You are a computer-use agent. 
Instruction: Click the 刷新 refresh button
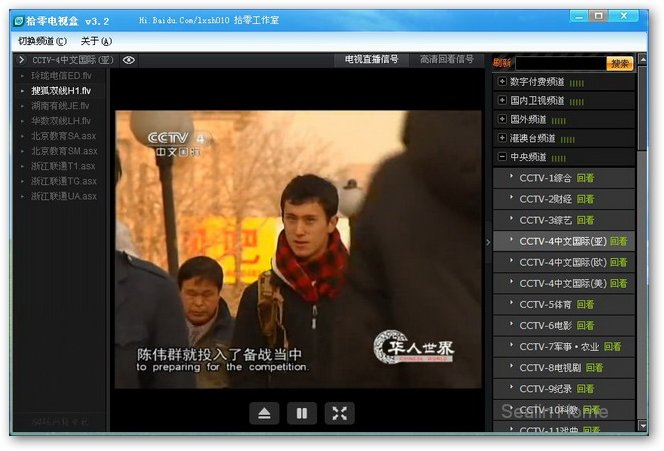click(x=502, y=63)
